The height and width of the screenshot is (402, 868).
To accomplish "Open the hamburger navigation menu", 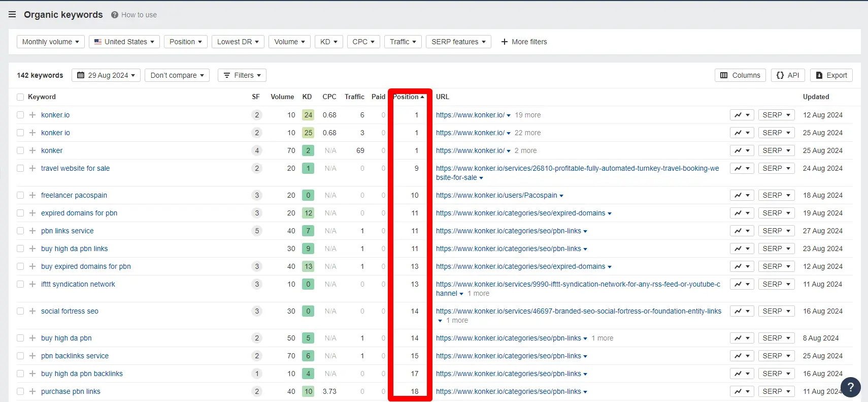I will click(x=12, y=15).
